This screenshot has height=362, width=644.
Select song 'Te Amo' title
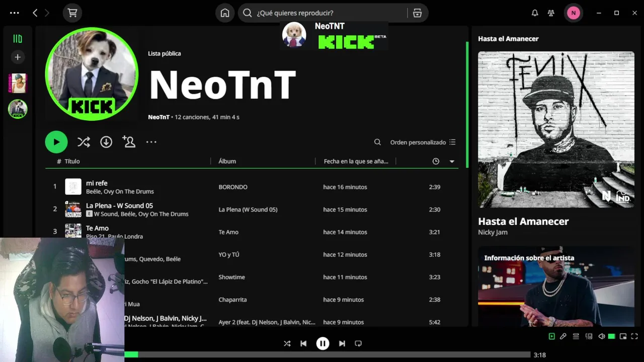click(x=97, y=228)
